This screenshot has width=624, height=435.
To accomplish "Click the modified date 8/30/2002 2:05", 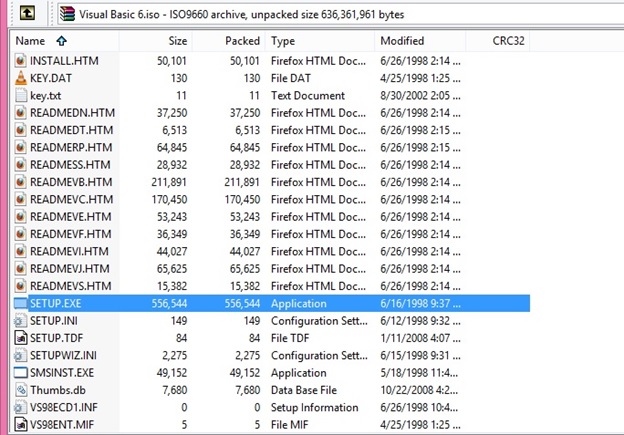I will [420, 96].
